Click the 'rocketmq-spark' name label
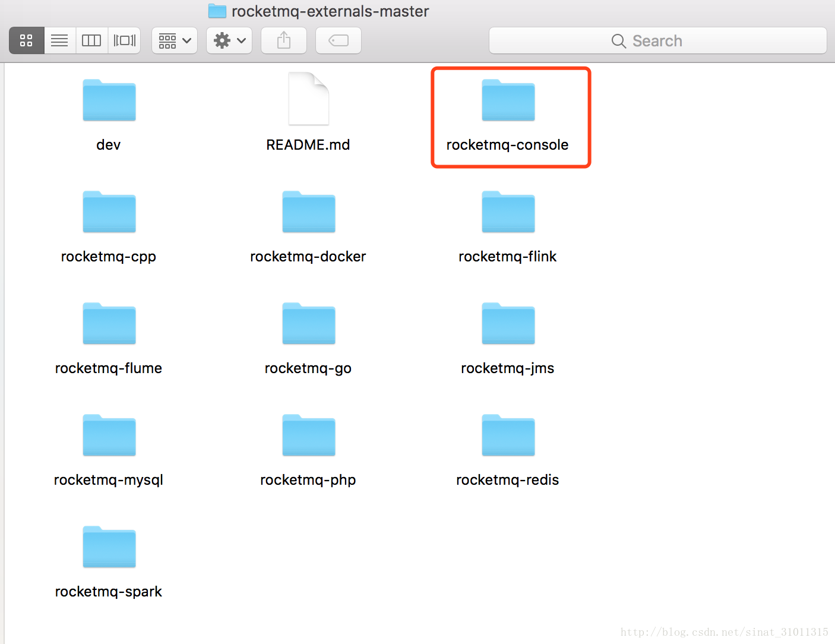Image resolution: width=835 pixels, height=644 pixels. pos(109,592)
